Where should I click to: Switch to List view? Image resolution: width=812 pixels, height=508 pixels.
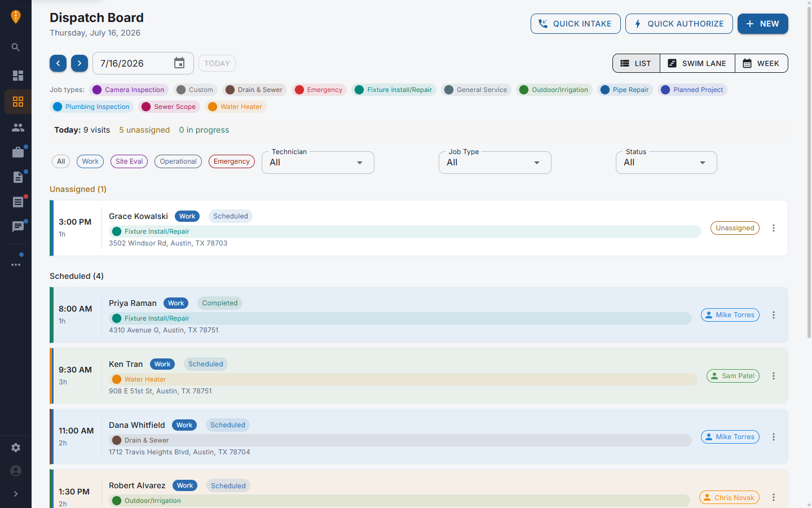636,63
